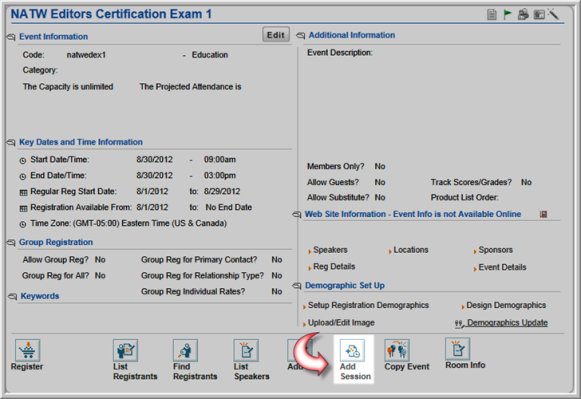This screenshot has width=581, height=399.
Task: Click the Product List Order label
Action: 465,197
